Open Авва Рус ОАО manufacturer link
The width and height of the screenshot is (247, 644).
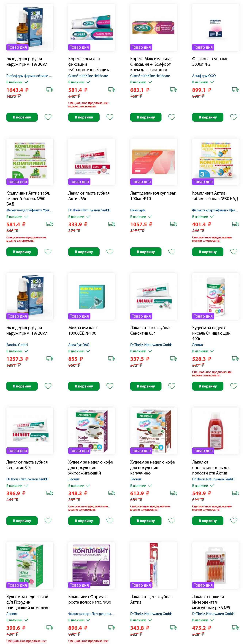[79, 345]
